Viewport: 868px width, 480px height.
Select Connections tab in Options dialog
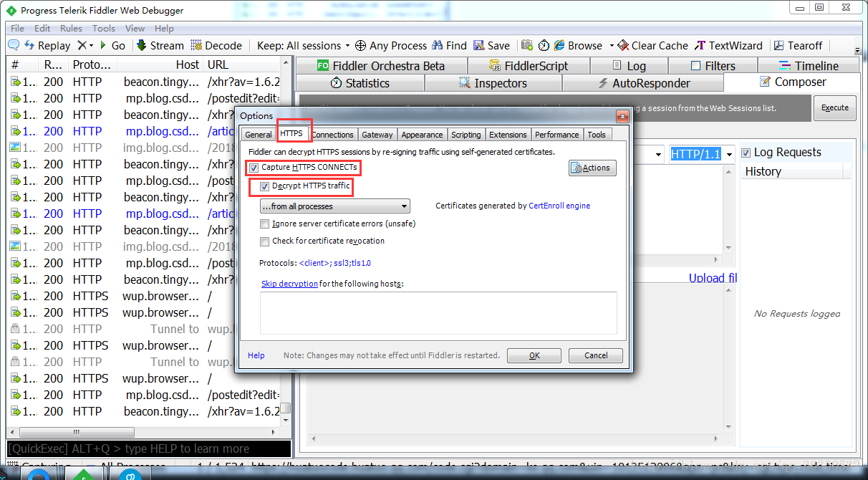[332, 135]
